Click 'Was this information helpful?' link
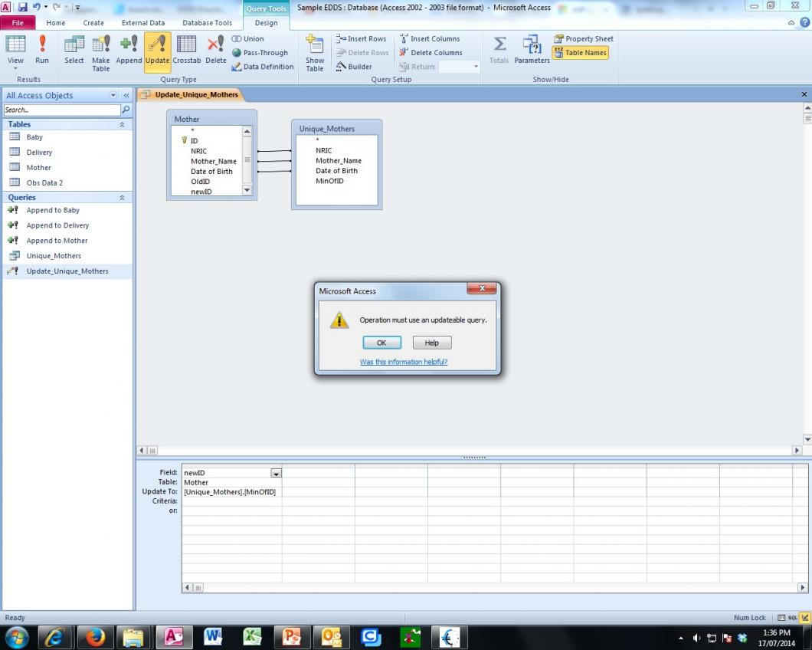Viewport: 812px width, 650px height. point(404,362)
